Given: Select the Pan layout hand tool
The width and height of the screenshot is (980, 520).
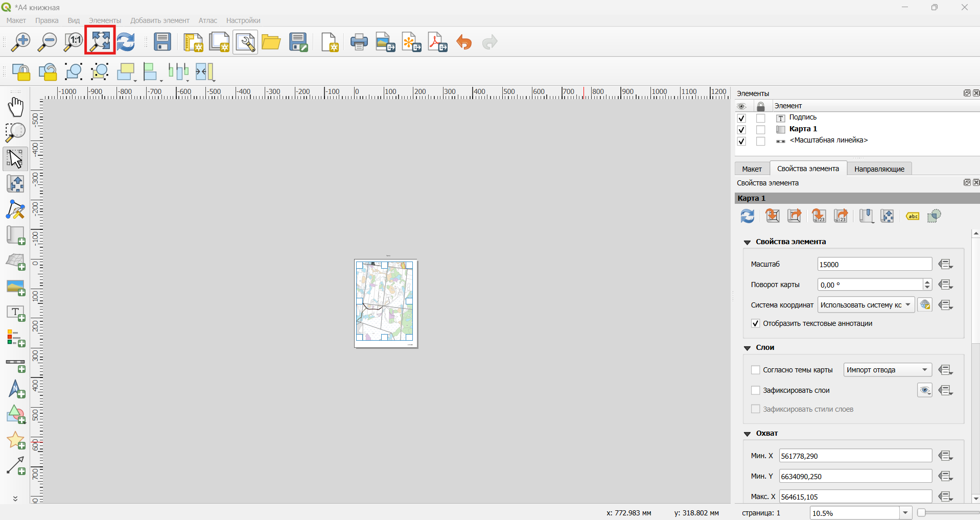Looking at the screenshot, I should coord(16,107).
